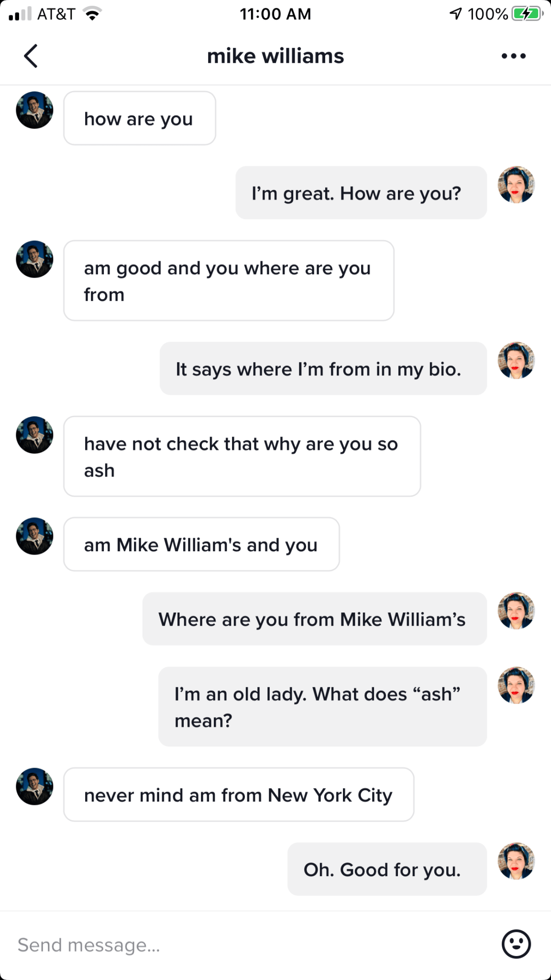Tap the "What does ash mean?" message

click(x=322, y=706)
